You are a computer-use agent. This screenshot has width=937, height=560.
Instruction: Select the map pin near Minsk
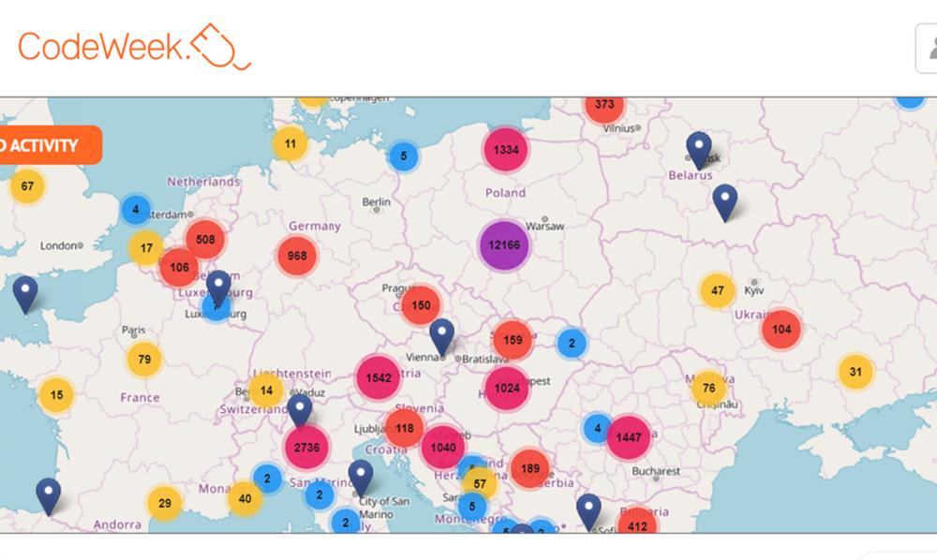coord(698,149)
